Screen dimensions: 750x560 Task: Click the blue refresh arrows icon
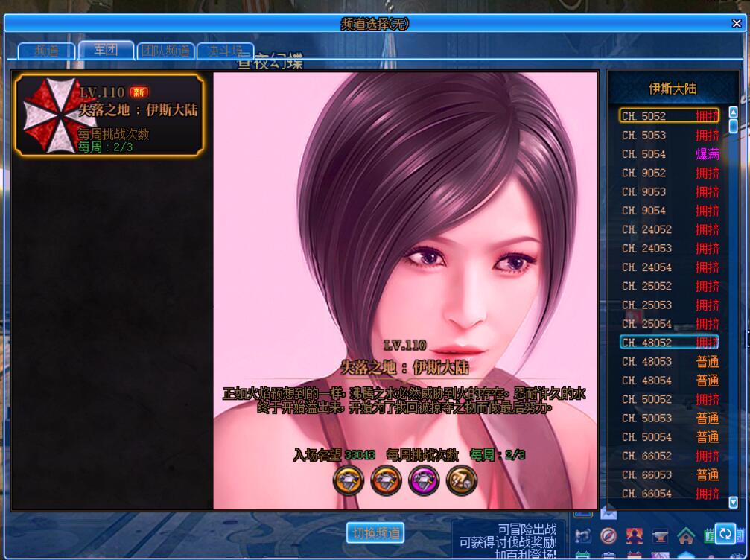[x=725, y=534]
